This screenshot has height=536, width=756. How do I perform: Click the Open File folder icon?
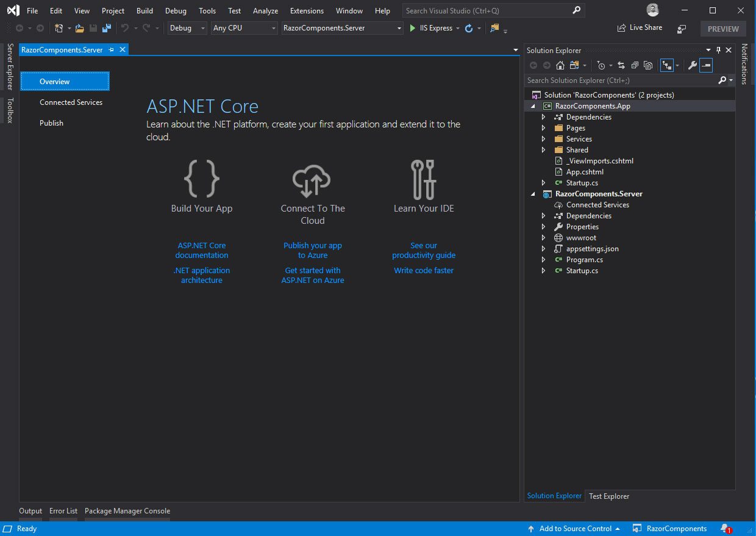(79, 28)
